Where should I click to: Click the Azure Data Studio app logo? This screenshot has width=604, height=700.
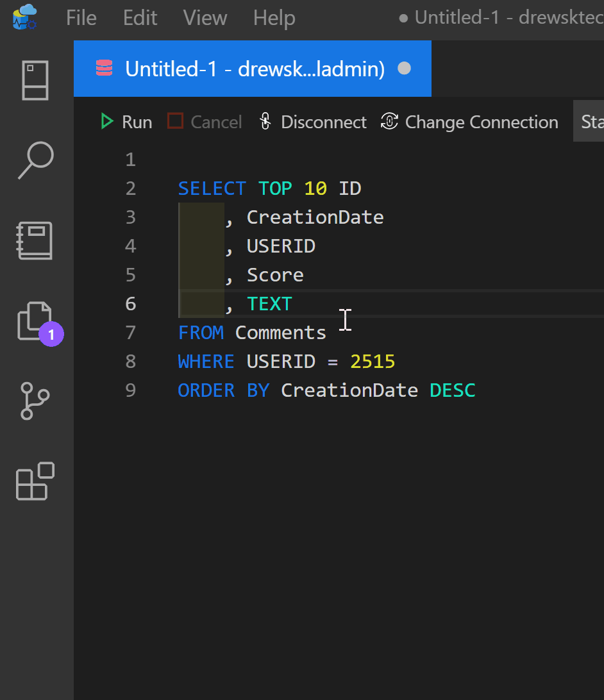[25, 17]
